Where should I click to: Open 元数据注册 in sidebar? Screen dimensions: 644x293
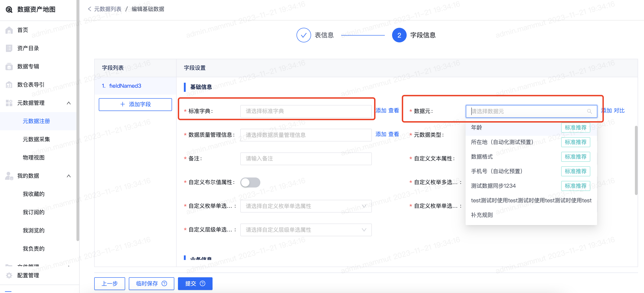[x=36, y=121]
